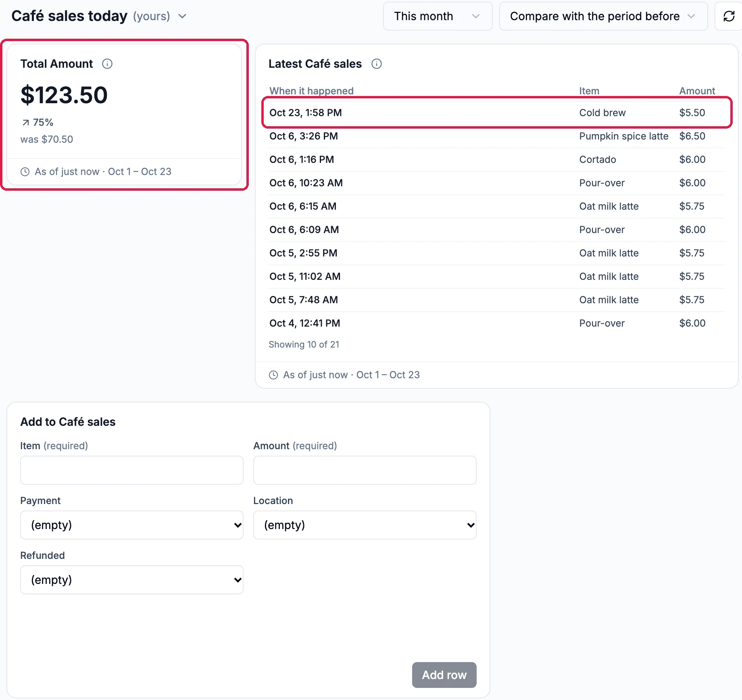
Task: Open Compare with the period before dropdown
Action: (x=603, y=16)
